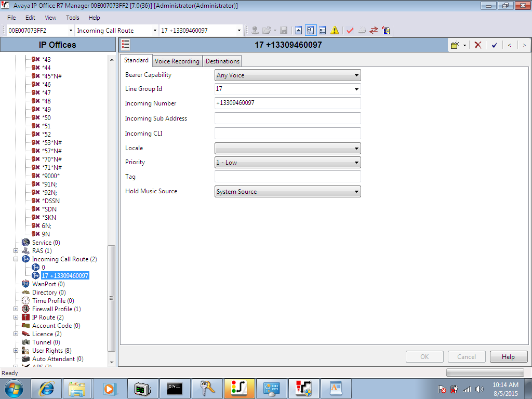This screenshot has height=399, width=532.
Task: Select the WanPort (0) tree item
Action: (x=48, y=284)
